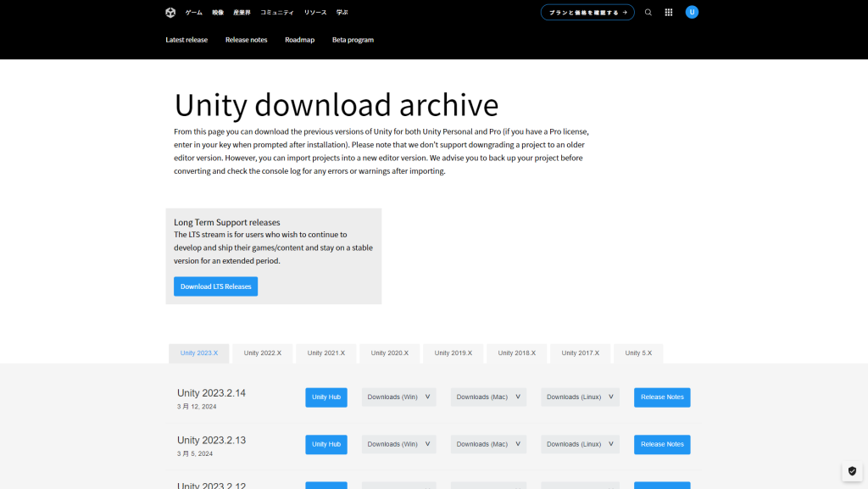
Task: Click the Unity 2023.2.14 version title
Action: (211, 393)
